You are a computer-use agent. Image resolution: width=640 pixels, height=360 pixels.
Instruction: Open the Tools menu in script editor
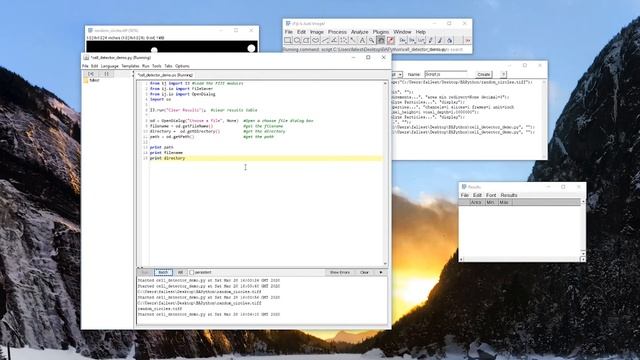[157, 66]
